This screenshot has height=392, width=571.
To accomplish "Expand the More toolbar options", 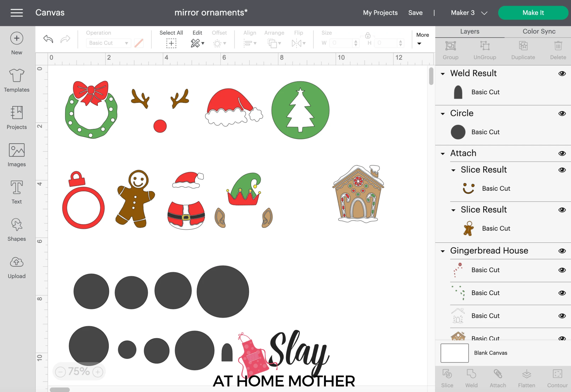I will (x=423, y=38).
